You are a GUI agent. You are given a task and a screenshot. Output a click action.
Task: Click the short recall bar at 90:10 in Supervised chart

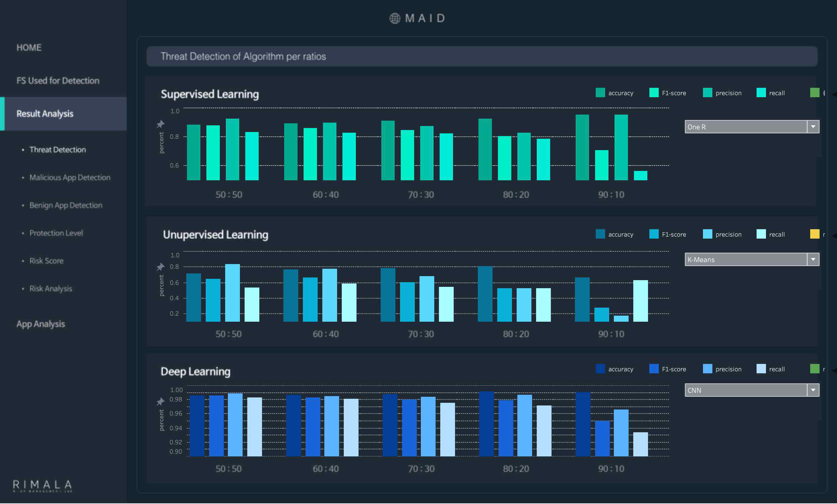coord(641,176)
